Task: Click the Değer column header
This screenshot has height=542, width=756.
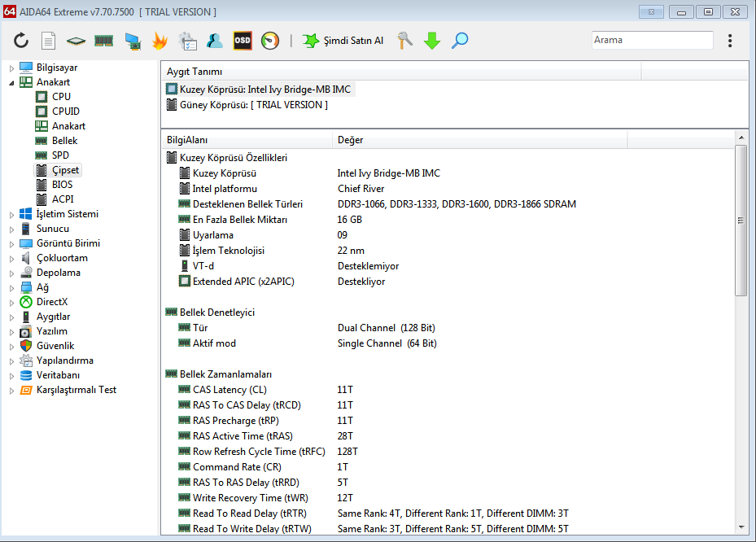Action: point(351,140)
